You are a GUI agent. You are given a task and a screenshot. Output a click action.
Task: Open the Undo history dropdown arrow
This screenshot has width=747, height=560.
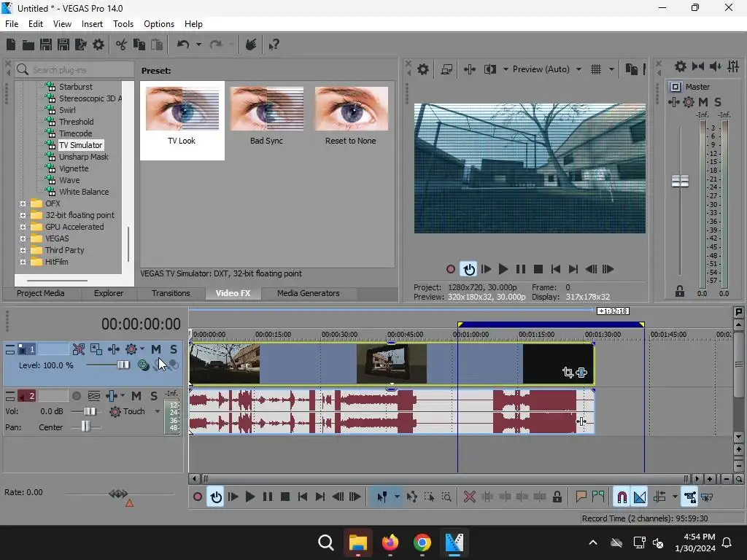click(198, 44)
